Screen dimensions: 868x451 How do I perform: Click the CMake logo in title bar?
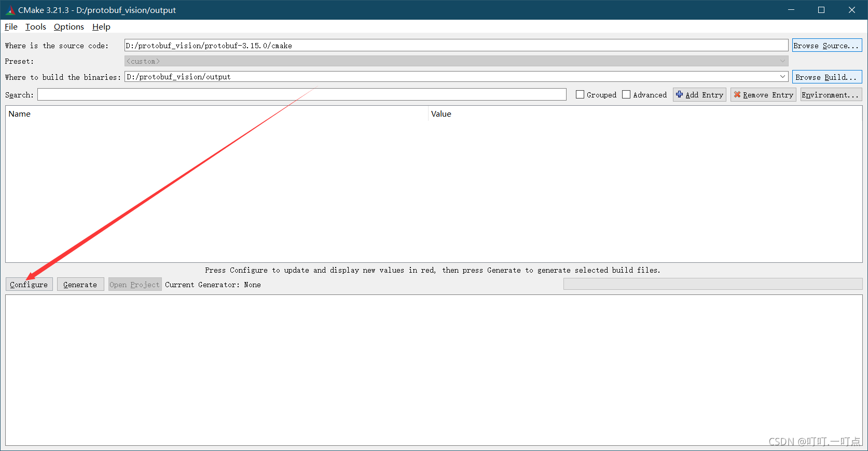10,10
